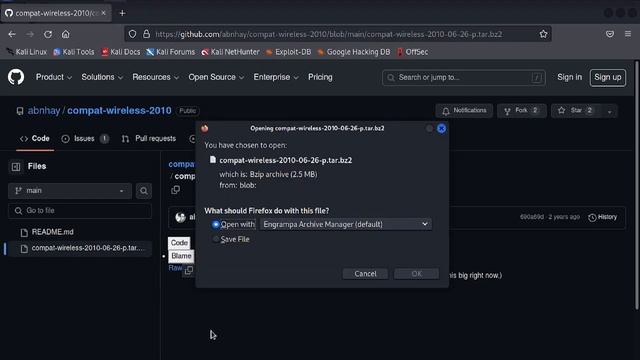Open the main branch selector

point(70,191)
